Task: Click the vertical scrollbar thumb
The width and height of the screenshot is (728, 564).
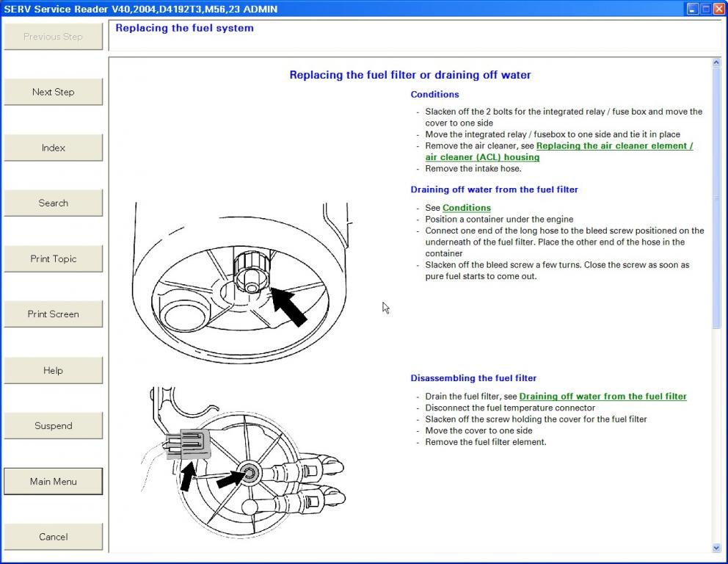Action: point(716,198)
